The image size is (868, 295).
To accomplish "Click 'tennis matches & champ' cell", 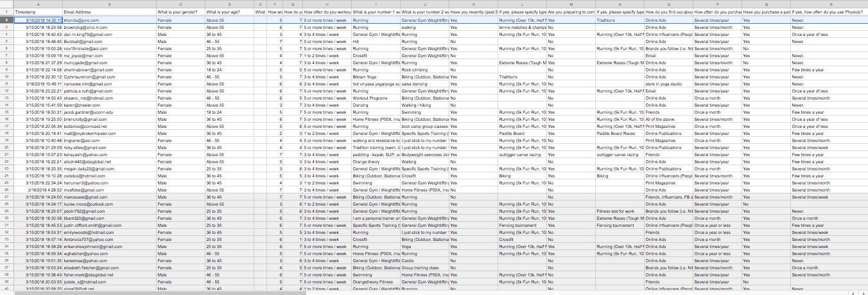I will coord(521,28).
